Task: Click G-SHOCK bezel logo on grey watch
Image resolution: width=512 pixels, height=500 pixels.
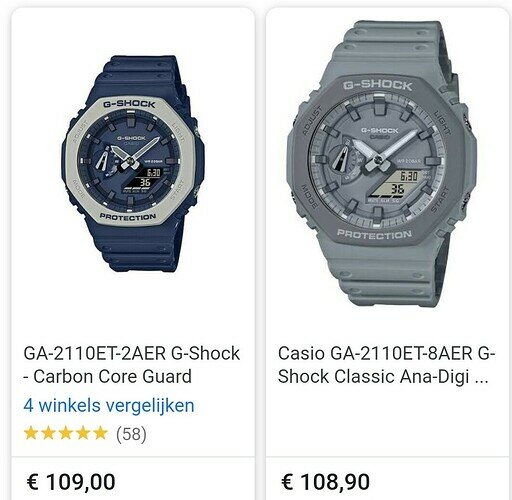Action: pos(378,85)
